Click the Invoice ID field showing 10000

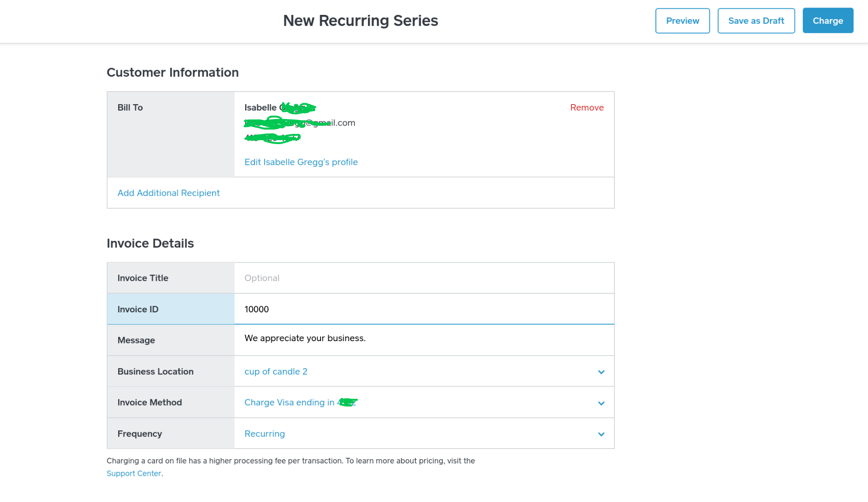423,309
